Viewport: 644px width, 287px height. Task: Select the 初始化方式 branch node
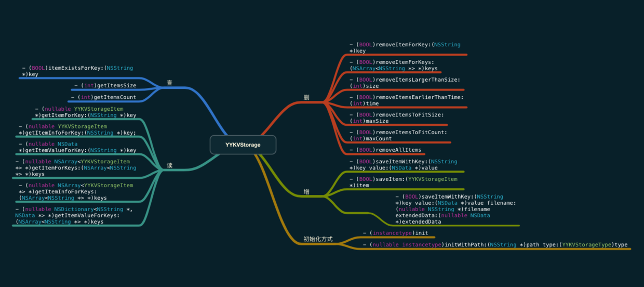pyautogui.click(x=318, y=240)
